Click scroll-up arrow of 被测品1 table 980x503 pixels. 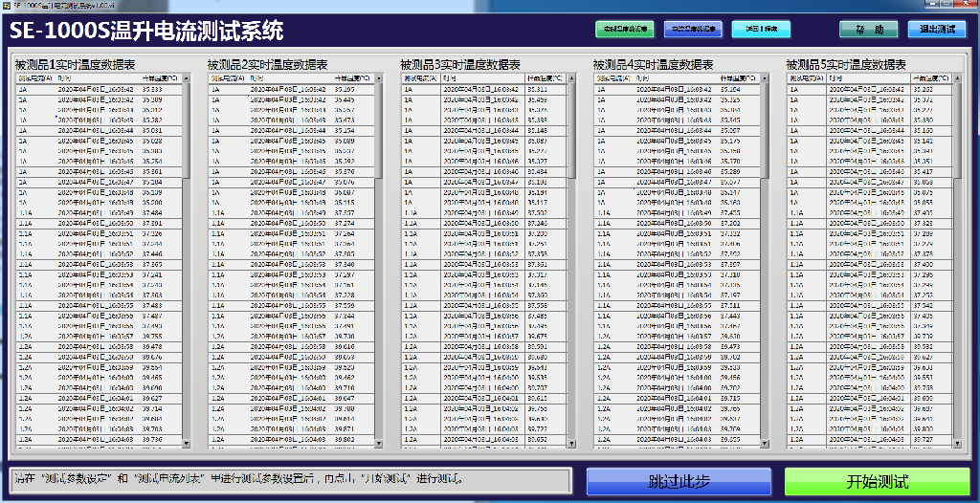187,78
